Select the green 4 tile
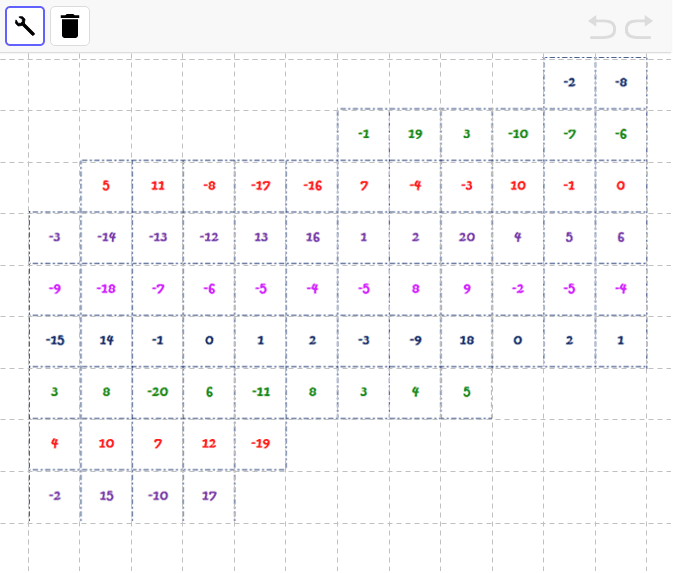Viewport: 673px width, 573px height. [x=415, y=392]
